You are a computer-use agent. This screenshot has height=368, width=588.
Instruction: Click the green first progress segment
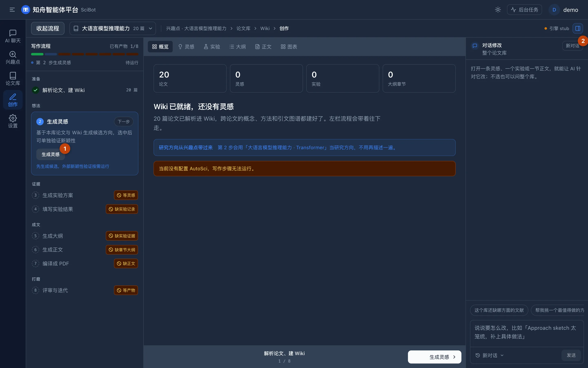(37, 54)
